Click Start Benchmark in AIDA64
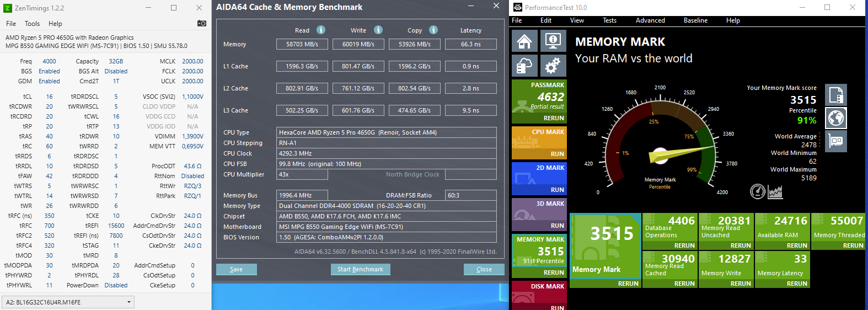 (360, 269)
